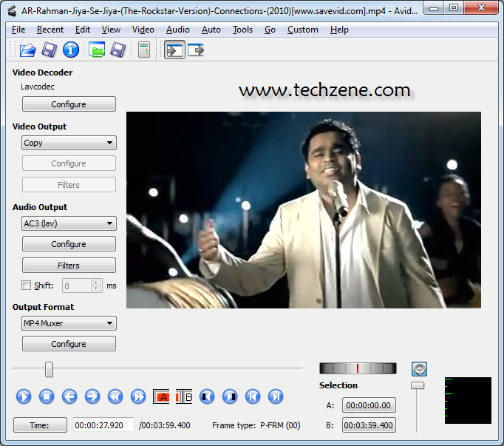Configure the MP4 Muxer output format
The image size is (504, 446).
(69, 344)
